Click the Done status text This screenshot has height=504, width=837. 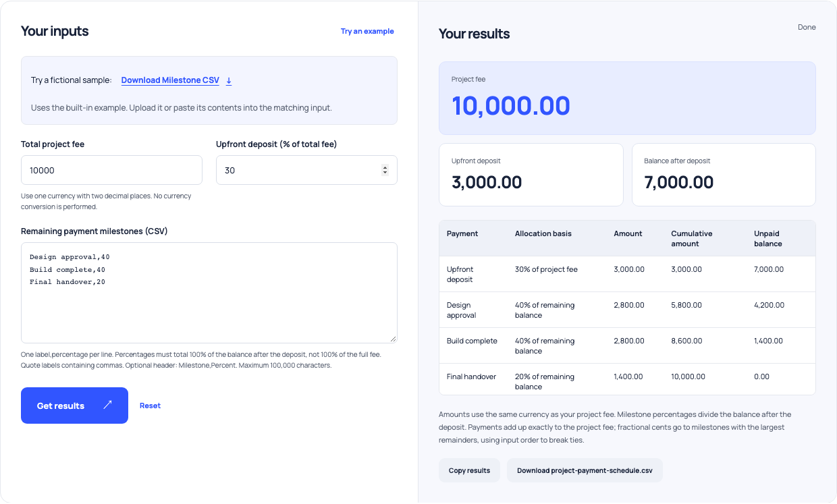807,27
